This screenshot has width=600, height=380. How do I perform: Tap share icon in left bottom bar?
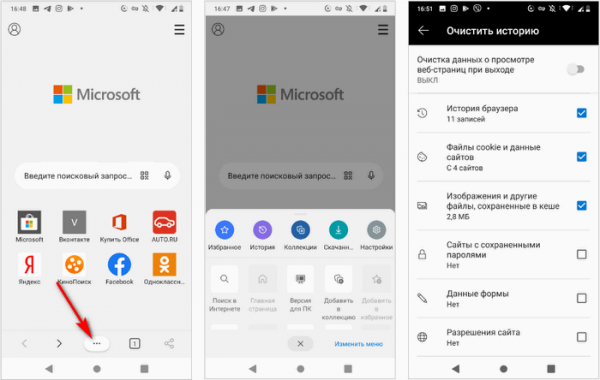tap(169, 344)
